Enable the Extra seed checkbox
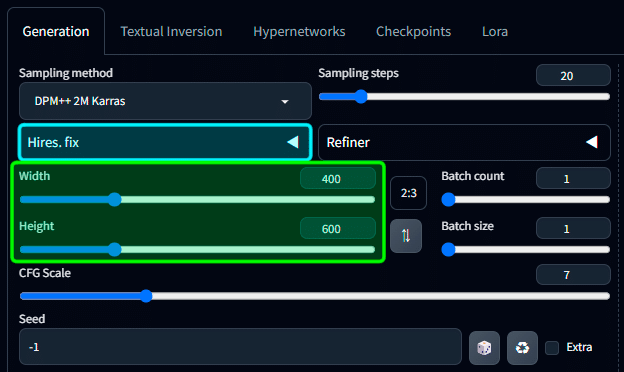Image resolution: width=624 pixels, height=372 pixels. 552,347
